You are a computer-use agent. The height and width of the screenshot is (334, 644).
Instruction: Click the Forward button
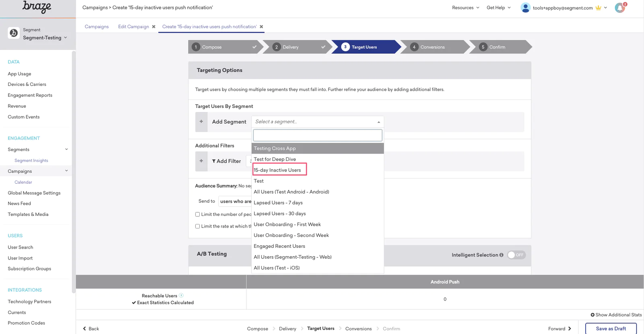pos(560,329)
